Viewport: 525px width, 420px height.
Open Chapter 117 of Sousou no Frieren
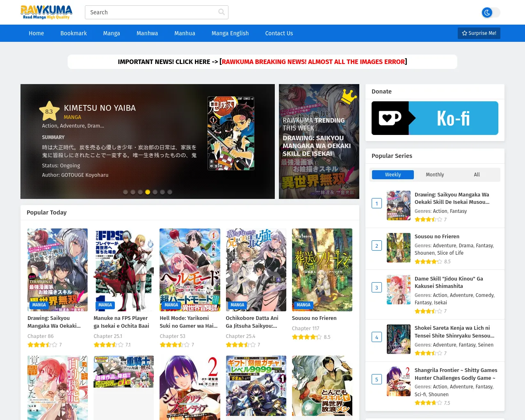tap(306, 329)
